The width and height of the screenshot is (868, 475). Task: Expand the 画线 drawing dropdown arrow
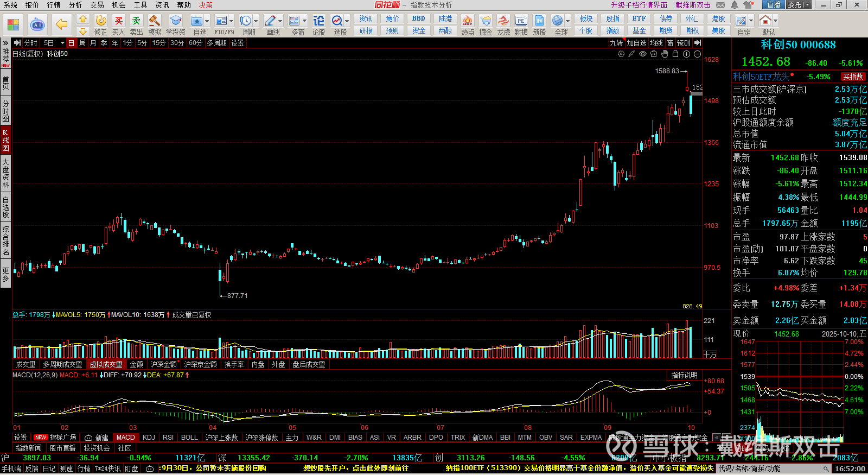(x=280, y=21)
